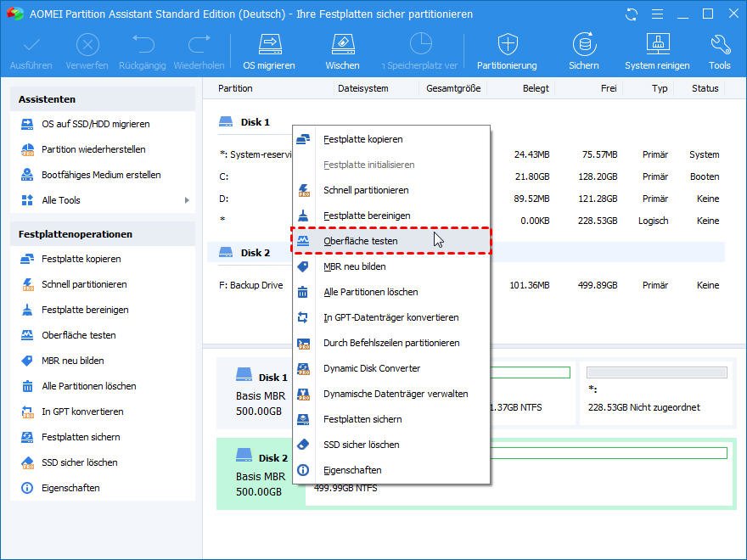Click the Typ column header

pos(660,88)
